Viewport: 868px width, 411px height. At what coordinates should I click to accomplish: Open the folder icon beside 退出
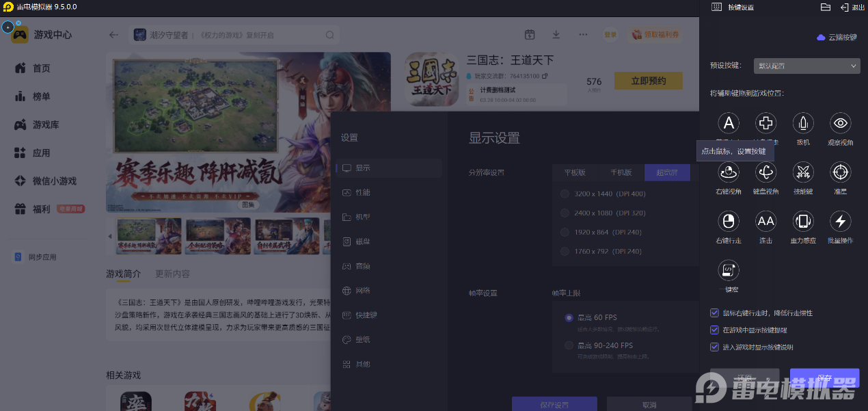pos(825,7)
